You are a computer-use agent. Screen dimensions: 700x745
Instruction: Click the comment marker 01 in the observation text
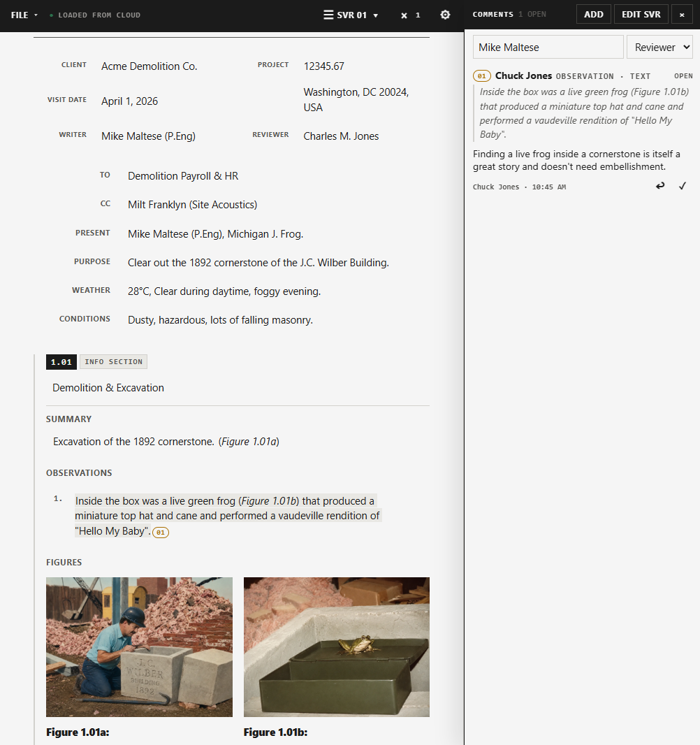click(x=161, y=532)
